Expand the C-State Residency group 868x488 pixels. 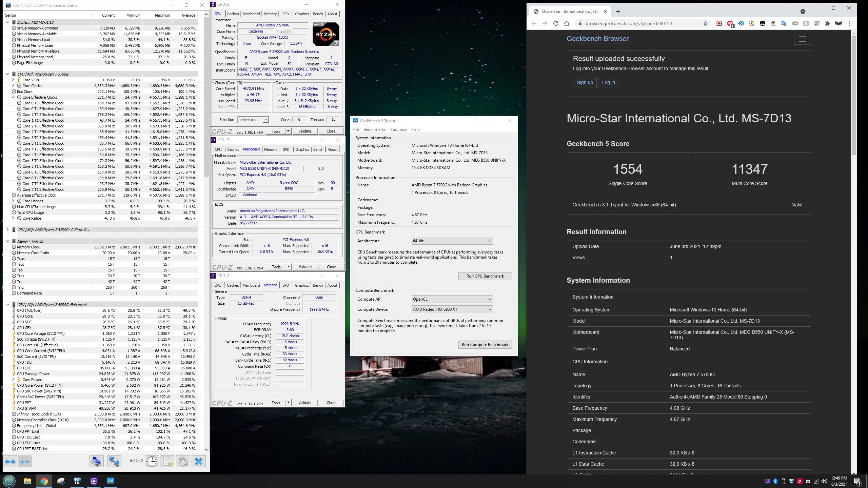click(x=7, y=230)
